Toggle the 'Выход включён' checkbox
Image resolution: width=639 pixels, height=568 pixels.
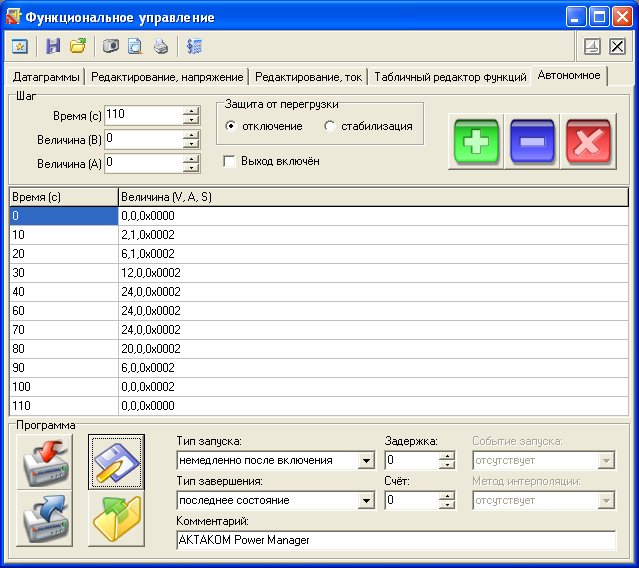[x=229, y=161]
